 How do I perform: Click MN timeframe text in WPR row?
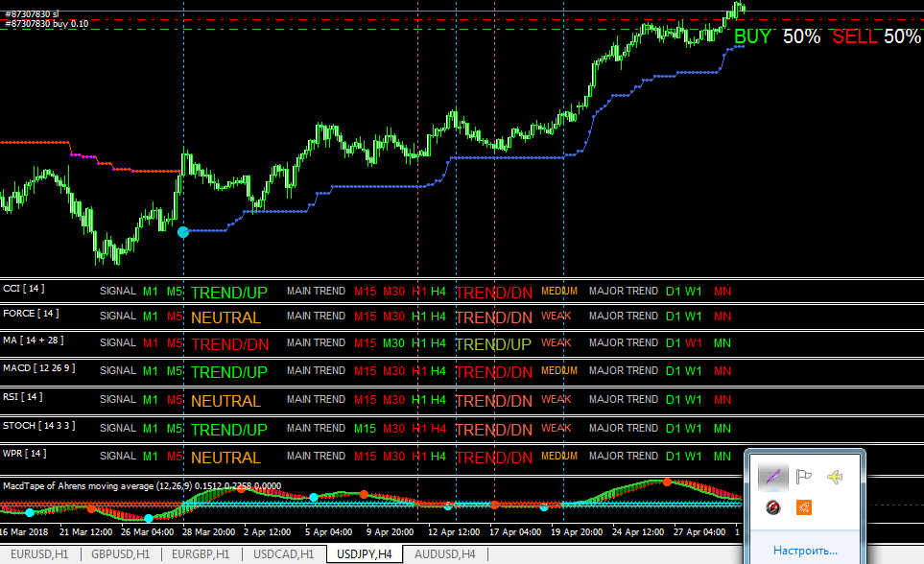coord(722,457)
